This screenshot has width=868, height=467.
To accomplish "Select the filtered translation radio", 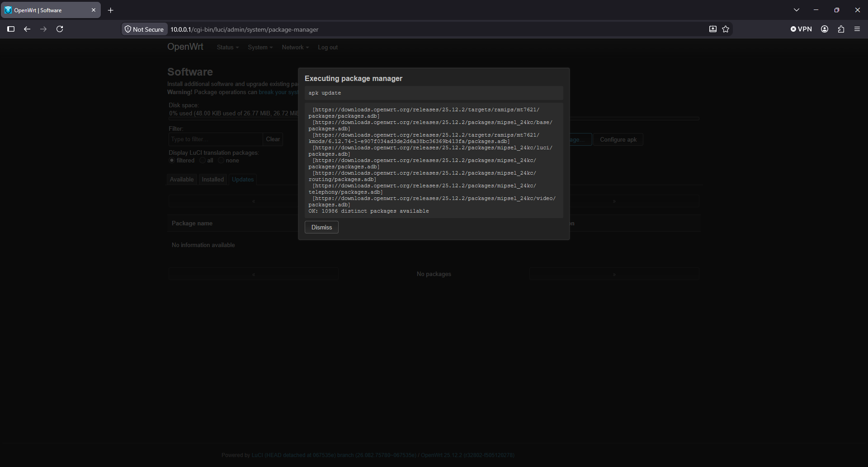I will click(x=172, y=161).
